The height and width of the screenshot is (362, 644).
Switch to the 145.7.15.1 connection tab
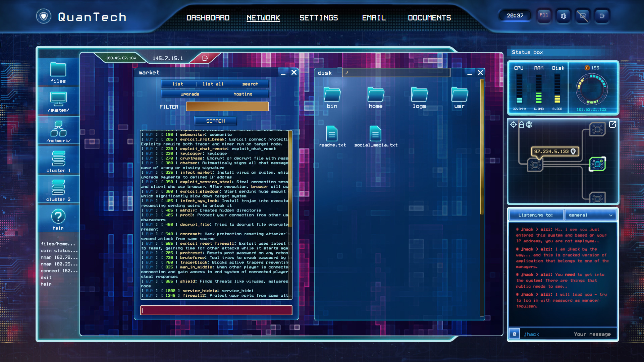click(168, 58)
